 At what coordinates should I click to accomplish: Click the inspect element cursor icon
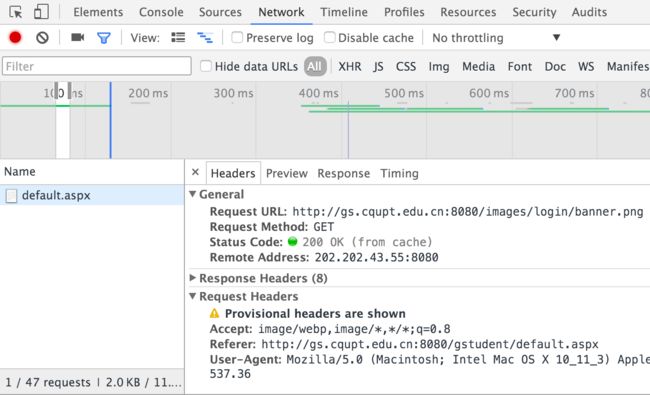click(x=15, y=12)
